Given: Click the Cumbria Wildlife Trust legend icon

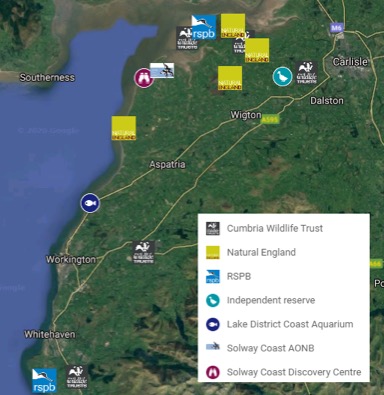Looking at the screenshot, I should pos(213,229).
